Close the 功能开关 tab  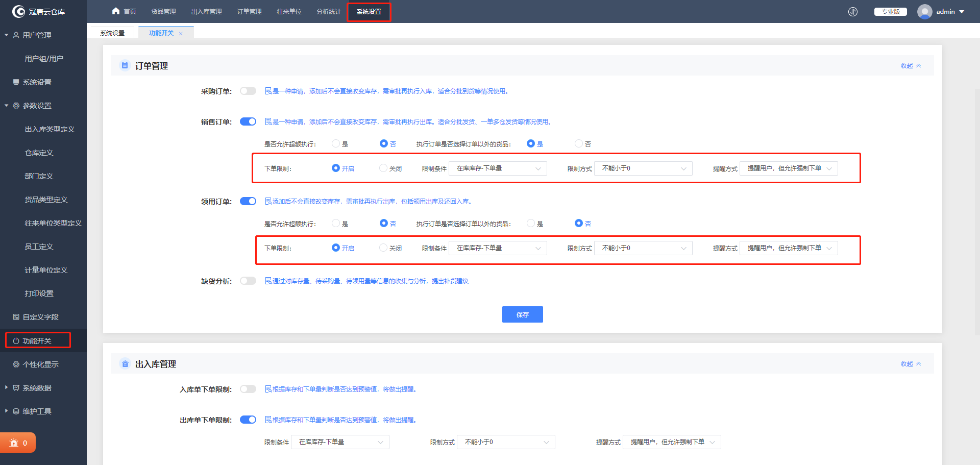181,34
